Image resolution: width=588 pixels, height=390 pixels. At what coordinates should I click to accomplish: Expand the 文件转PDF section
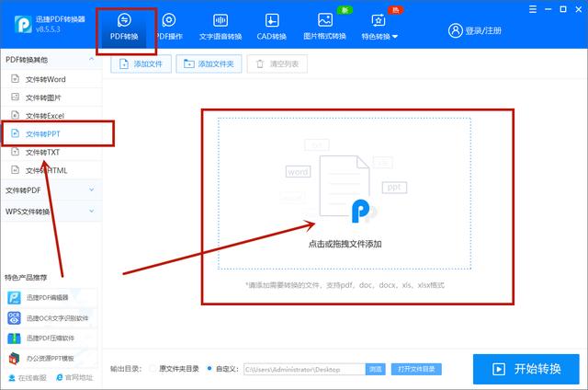(51, 189)
